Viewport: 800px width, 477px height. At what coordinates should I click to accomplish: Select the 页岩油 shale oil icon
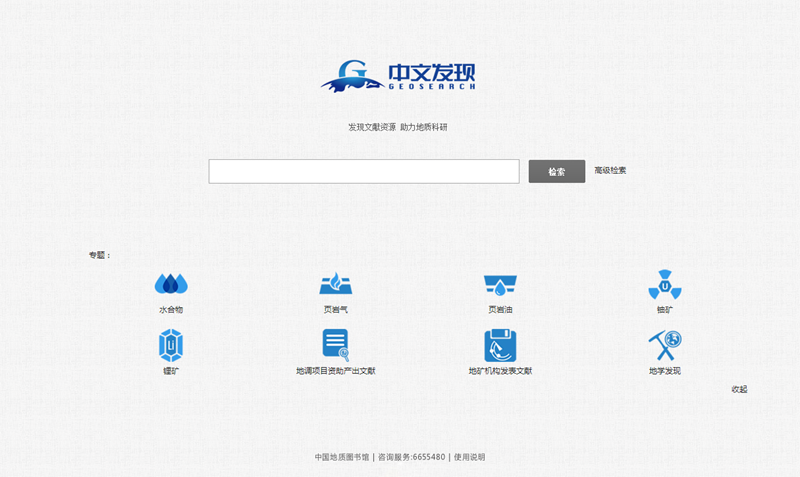click(500, 284)
